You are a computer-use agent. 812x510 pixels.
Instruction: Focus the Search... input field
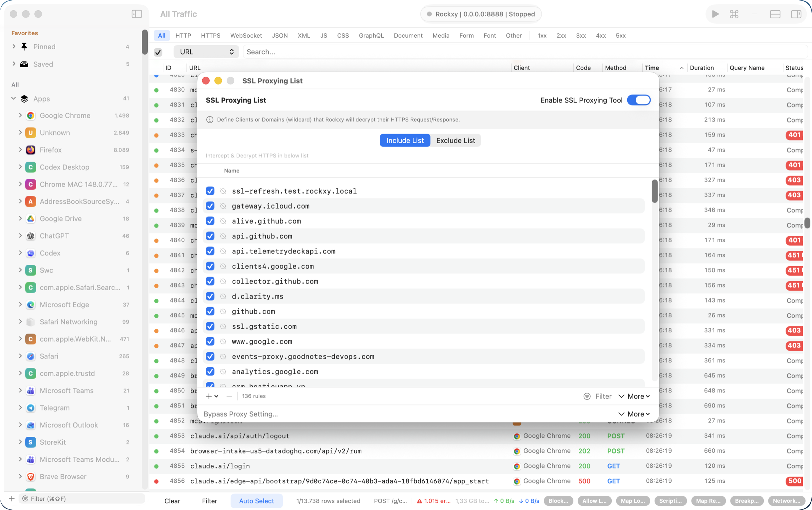(x=525, y=52)
